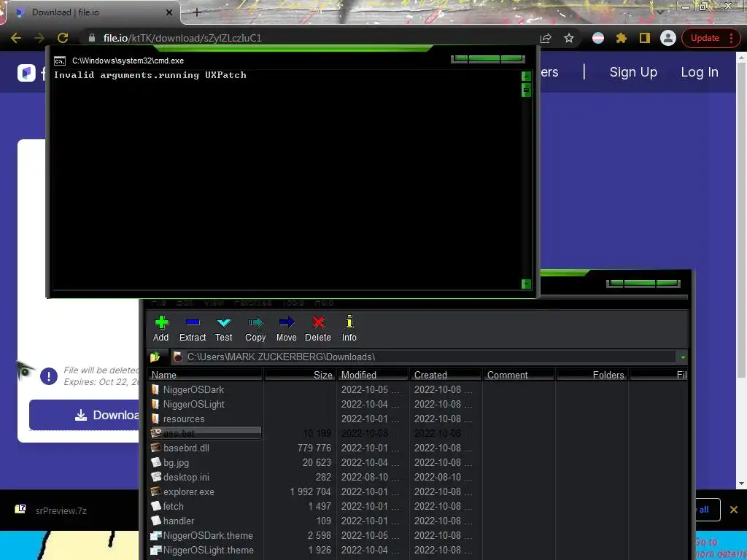Image resolution: width=747 pixels, height=560 pixels.
Task: Select desktop.ini in the list
Action: 186,477
